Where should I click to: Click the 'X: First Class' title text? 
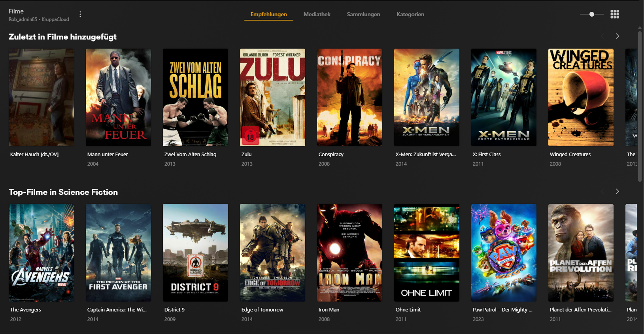pos(487,155)
